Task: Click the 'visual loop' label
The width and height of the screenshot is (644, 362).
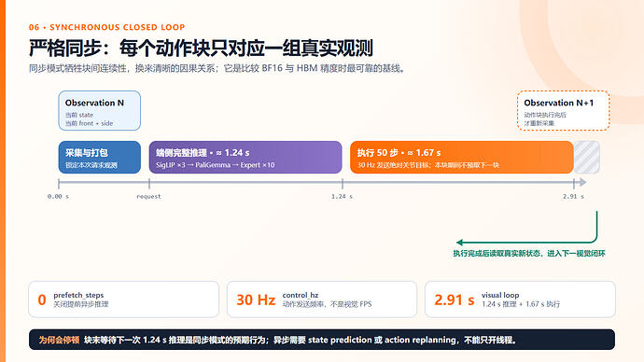Action: click(500, 295)
